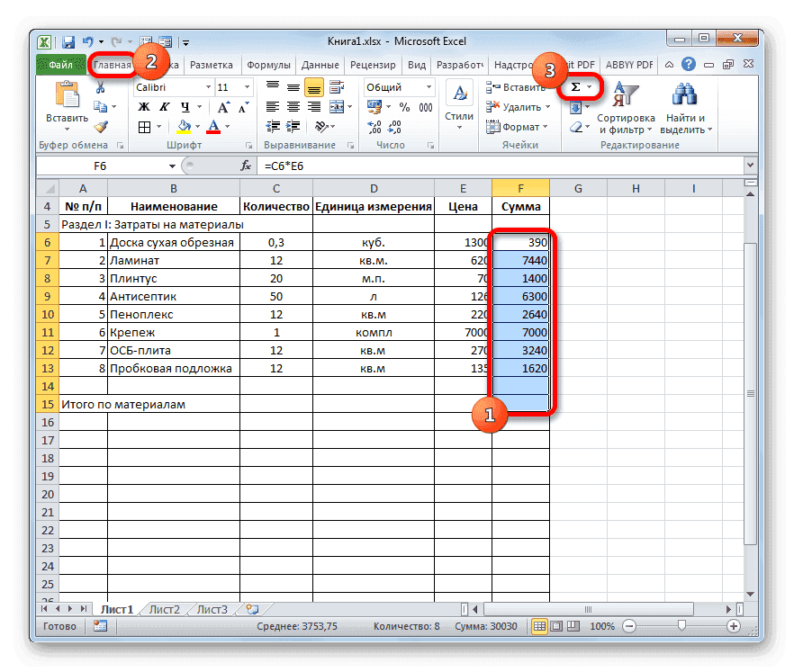Viewport: 794px width, 672px height.
Task: Switch to the Лист2 sheet tab
Action: (x=165, y=609)
